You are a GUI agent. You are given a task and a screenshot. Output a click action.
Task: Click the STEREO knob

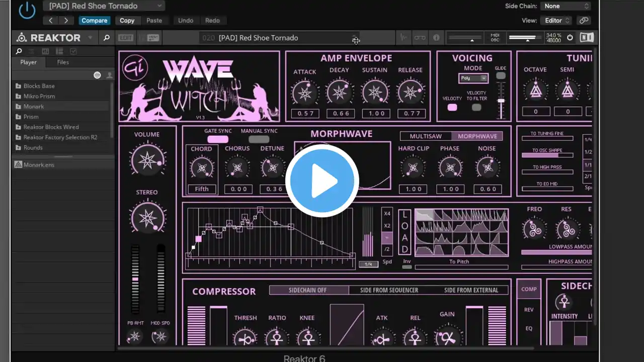(x=147, y=218)
